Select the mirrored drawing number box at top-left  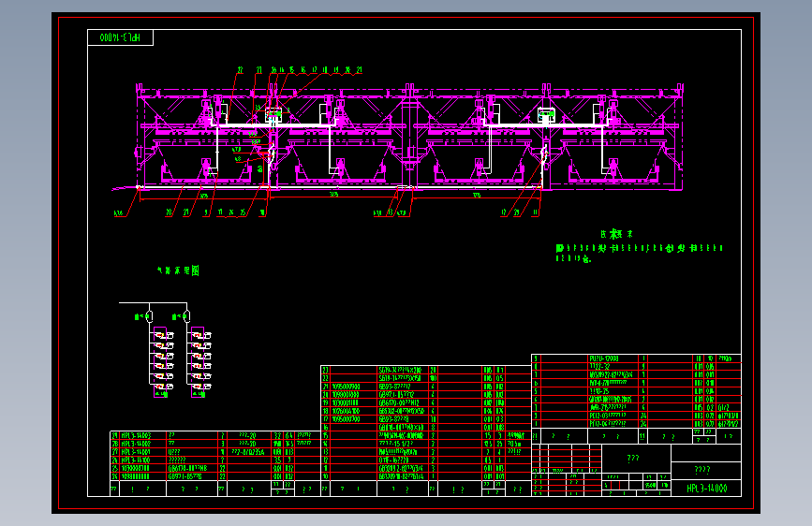[x=120, y=37]
